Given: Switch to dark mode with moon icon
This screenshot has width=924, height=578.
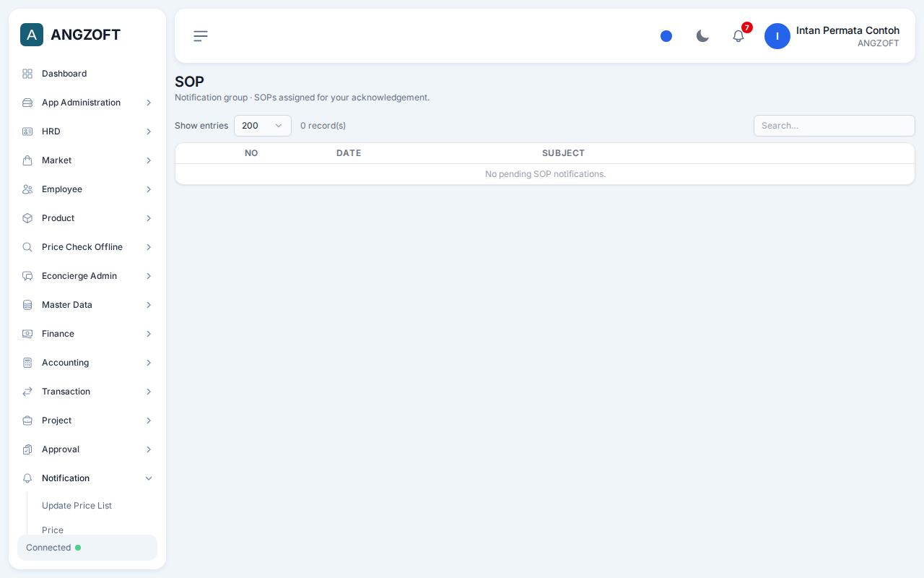Looking at the screenshot, I should [x=702, y=36].
